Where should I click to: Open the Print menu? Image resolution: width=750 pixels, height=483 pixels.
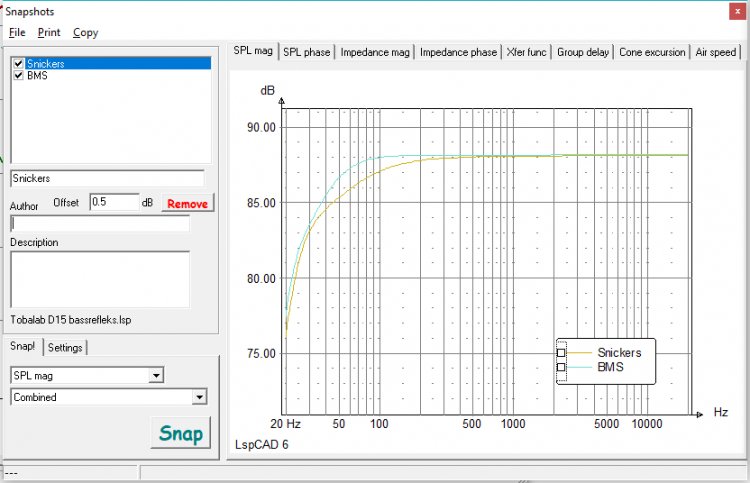click(x=49, y=32)
